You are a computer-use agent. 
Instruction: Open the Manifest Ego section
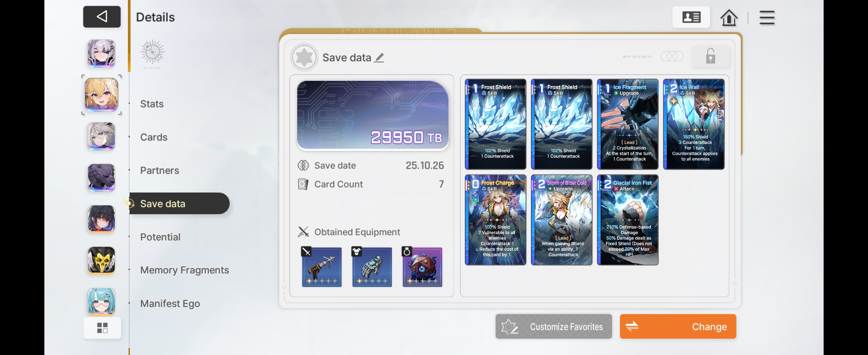coord(170,303)
